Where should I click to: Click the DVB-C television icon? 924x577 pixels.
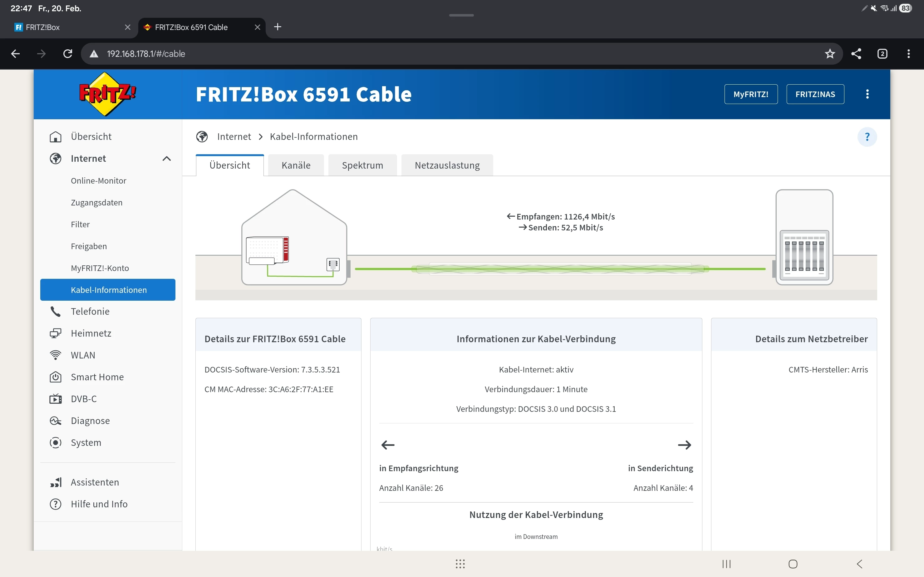(56, 399)
